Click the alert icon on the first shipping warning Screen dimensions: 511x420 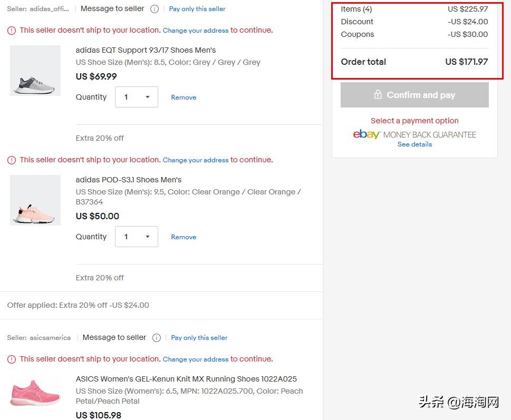(x=11, y=30)
